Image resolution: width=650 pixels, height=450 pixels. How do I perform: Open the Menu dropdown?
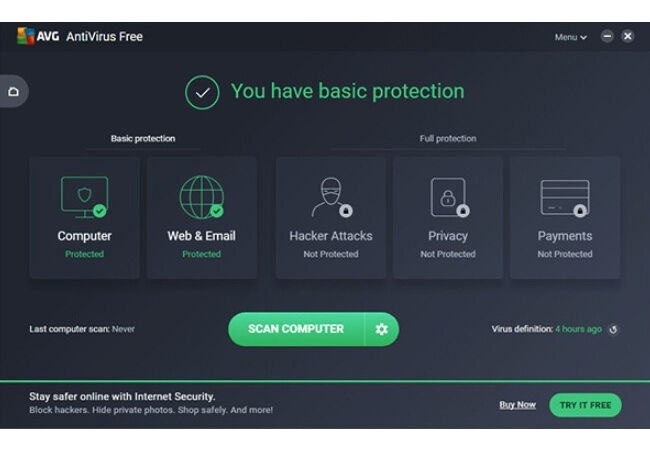click(570, 37)
